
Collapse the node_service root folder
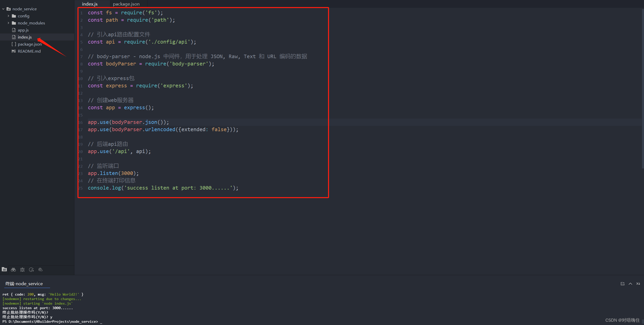[3, 9]
